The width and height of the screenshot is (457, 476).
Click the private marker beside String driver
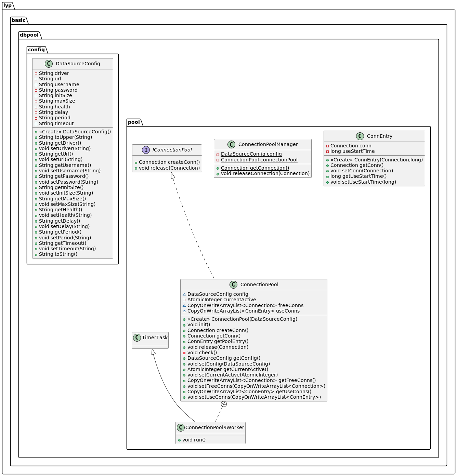pyautogui.click(x=36, y=74)
